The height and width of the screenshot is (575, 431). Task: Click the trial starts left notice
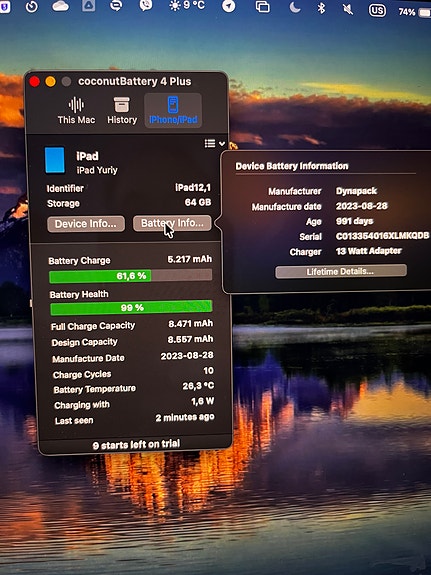coord(136,445)
